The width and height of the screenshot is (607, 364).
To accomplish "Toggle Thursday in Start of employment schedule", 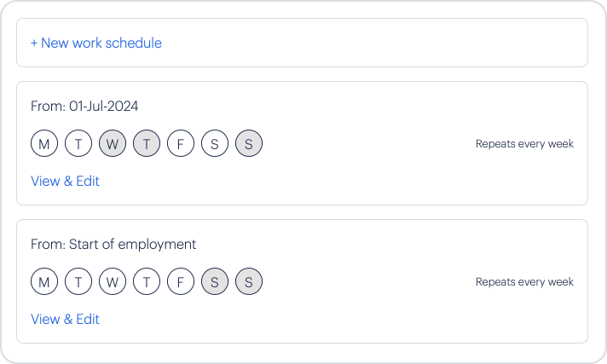I will [x=147, y=281].
